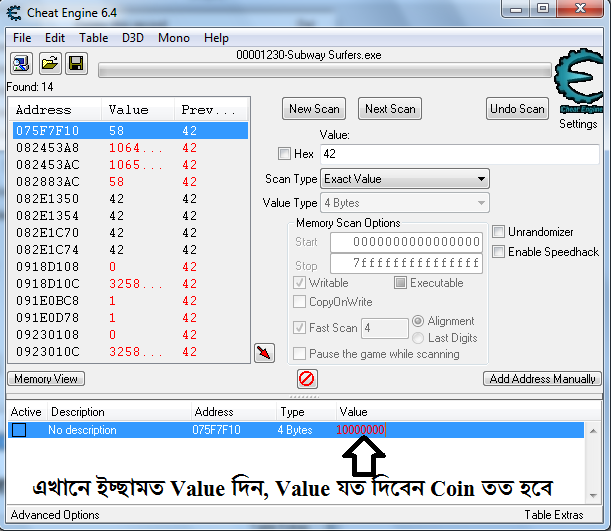Open Memory View
The height and width of the screenshot is (531, 611).
(46, 379)
